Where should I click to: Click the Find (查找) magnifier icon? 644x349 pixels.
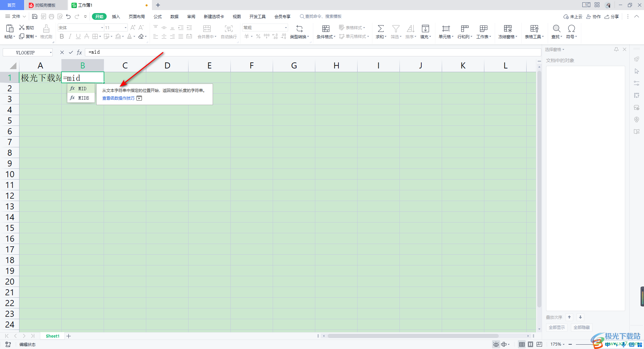coord(556,29)
